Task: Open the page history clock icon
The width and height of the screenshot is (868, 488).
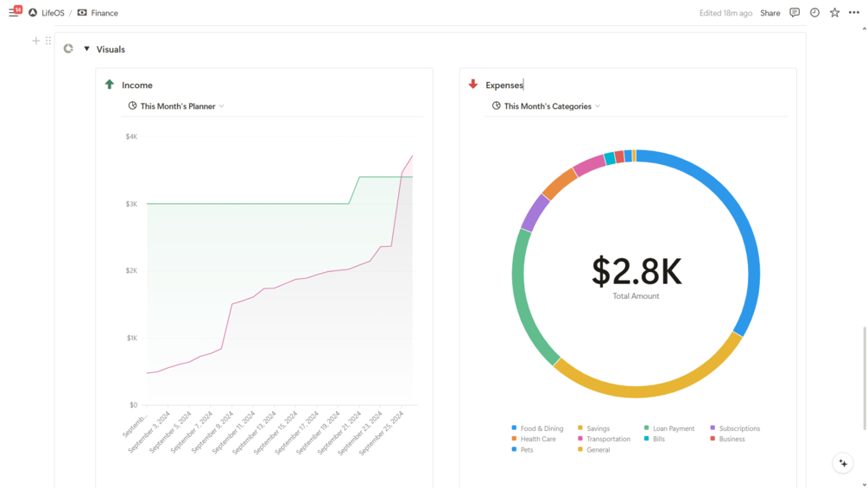Action: coord(814,12)
